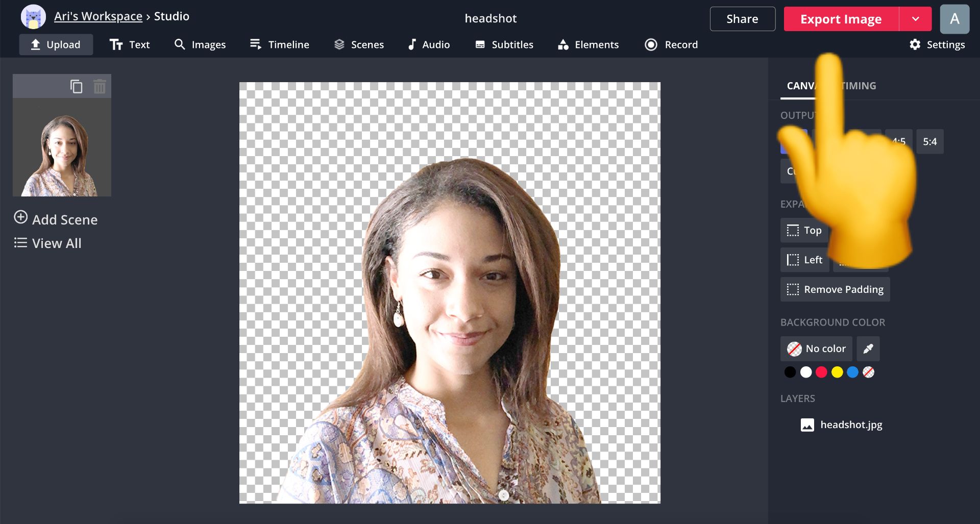Click View All scenes list
The image size is (980, 524).
[48, 243]
